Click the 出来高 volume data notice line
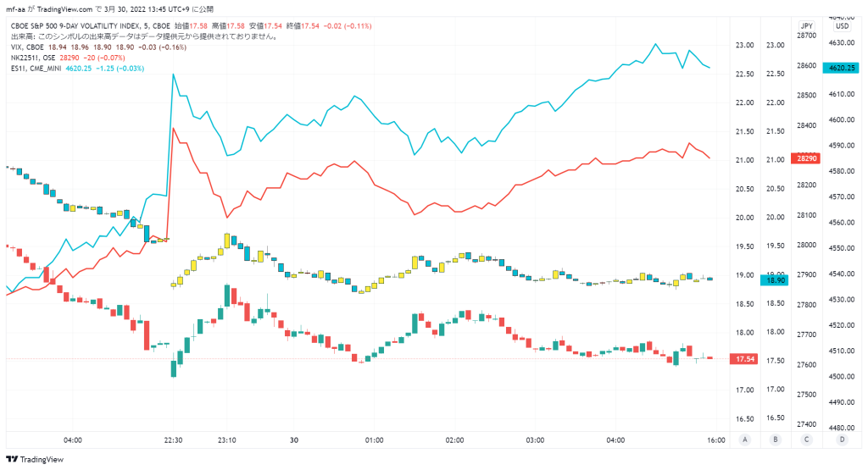The height and width of the screenshot is (470, 868). coord(145,36)
